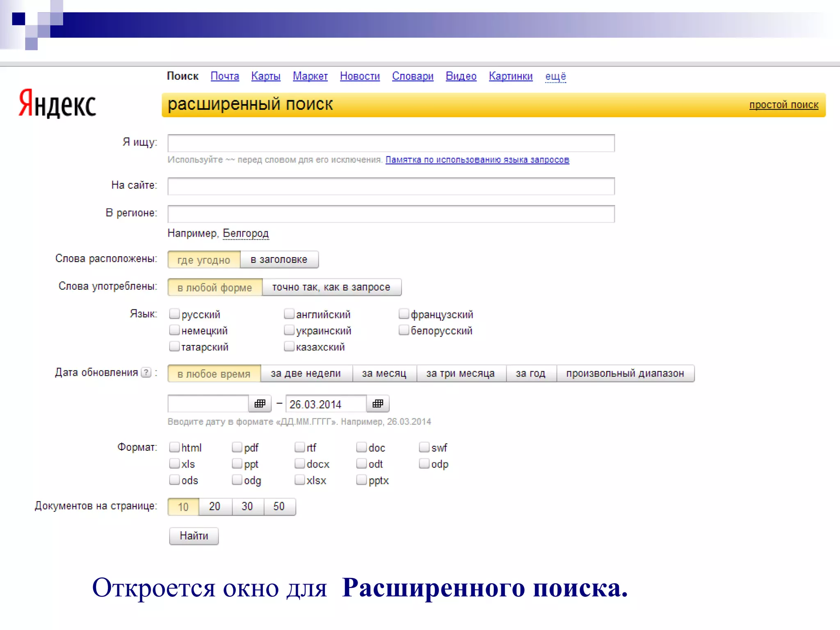Screen dimensions: 840x630
Task: Choose 'за три месяца' date option
Action: (x=461, y=374)
